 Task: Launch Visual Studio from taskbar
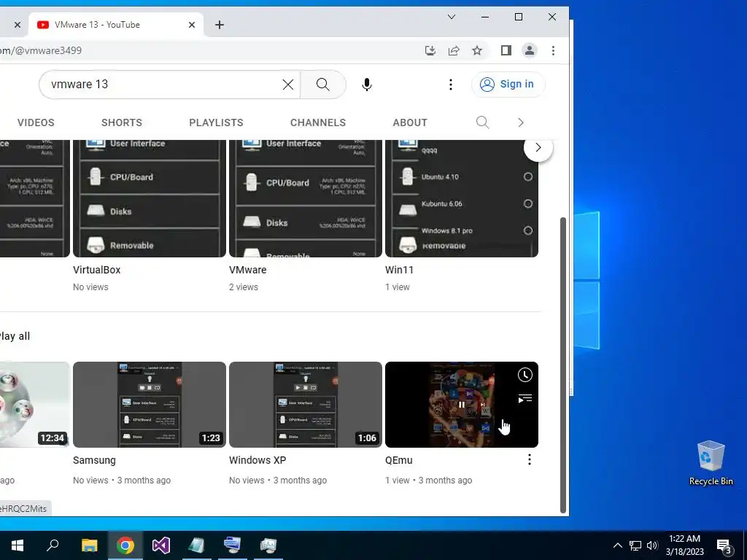pos(161,545)
